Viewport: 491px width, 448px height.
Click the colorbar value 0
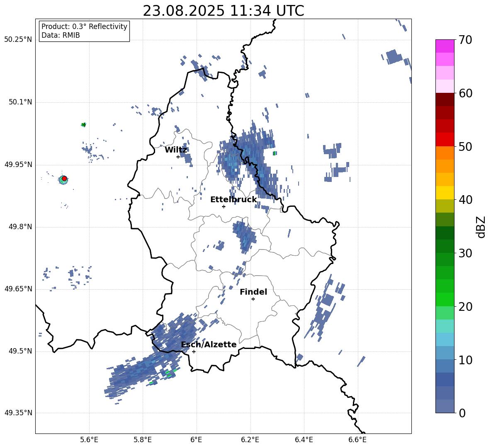(x=462, y=413)
